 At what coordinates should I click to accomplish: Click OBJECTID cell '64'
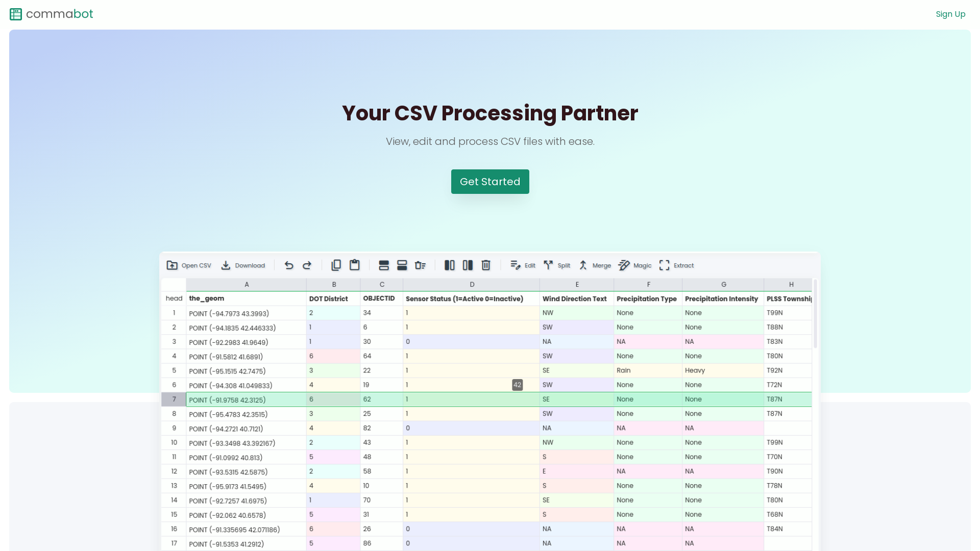coord(382,356)
